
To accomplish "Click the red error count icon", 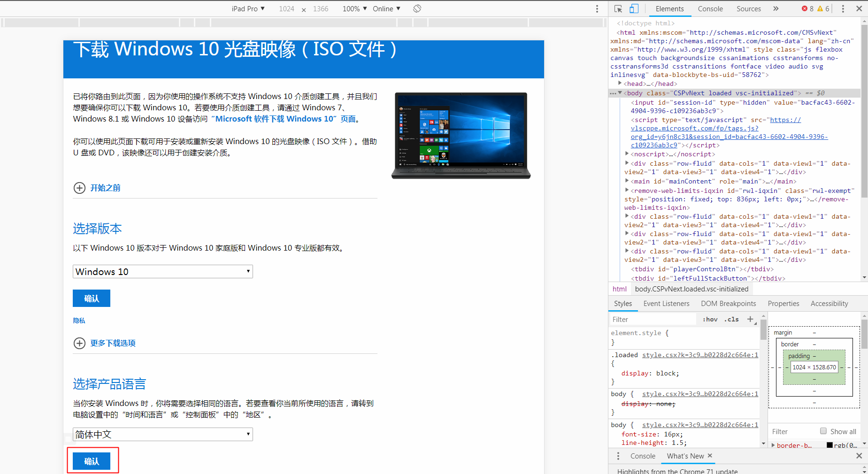I will pos(805,8).
